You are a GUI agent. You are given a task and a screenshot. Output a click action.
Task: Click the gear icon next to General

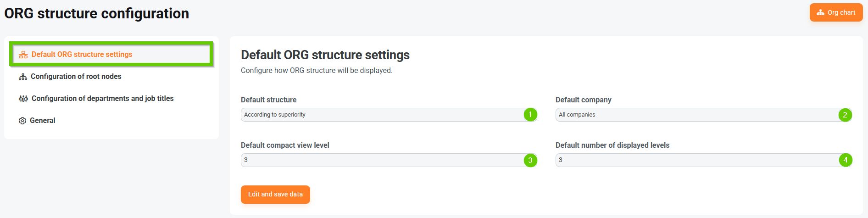point(22,121)
